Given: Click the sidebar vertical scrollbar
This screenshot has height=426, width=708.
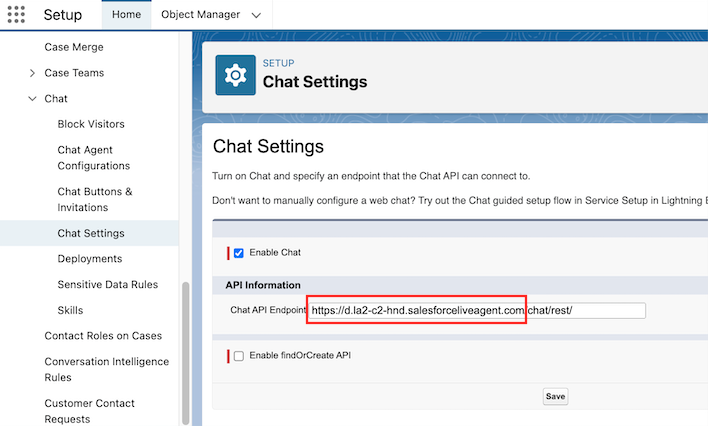Looking at the screenshot, I should 184,350.
